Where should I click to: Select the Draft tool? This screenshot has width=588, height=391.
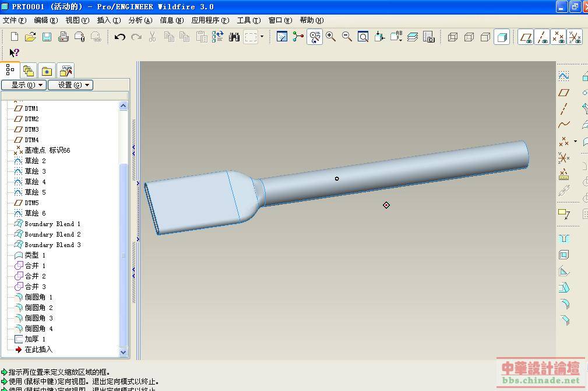pos(564,287)
